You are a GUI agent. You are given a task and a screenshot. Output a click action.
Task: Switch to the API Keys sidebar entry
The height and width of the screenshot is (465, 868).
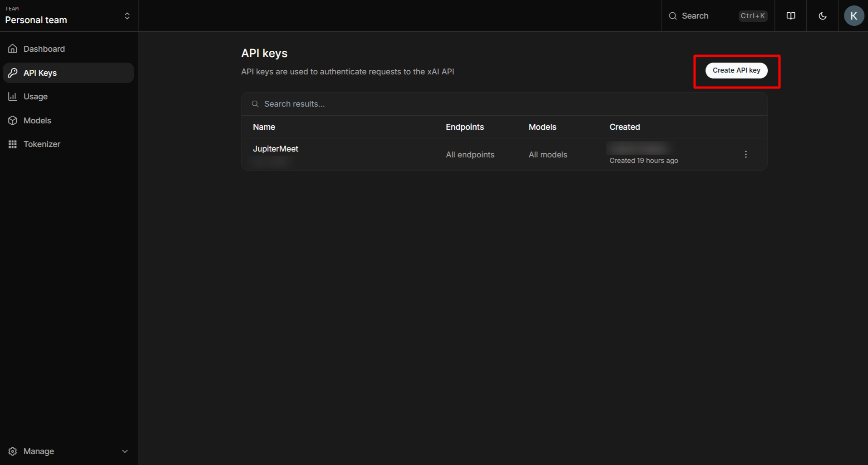coord(40,73)
